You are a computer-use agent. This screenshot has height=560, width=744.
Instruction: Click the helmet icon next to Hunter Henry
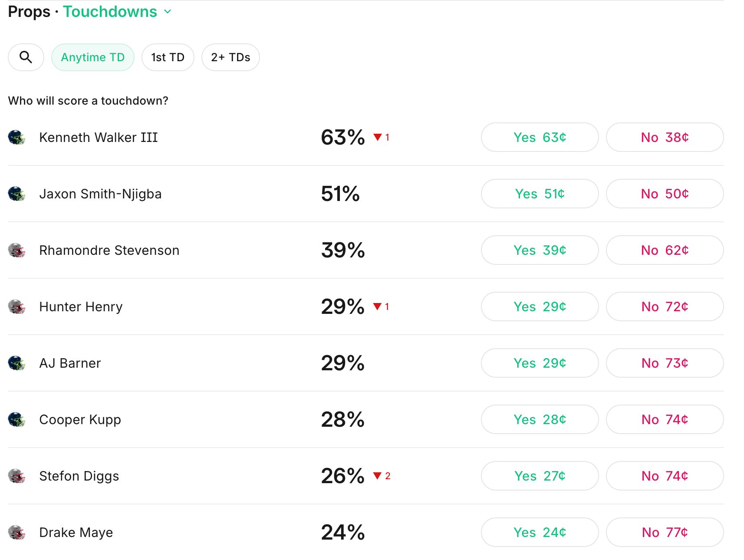[x=16, y=307]
